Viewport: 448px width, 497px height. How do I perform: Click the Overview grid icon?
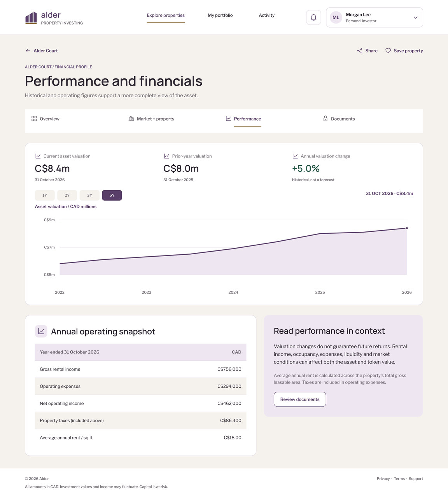click(x=34, y=119)
